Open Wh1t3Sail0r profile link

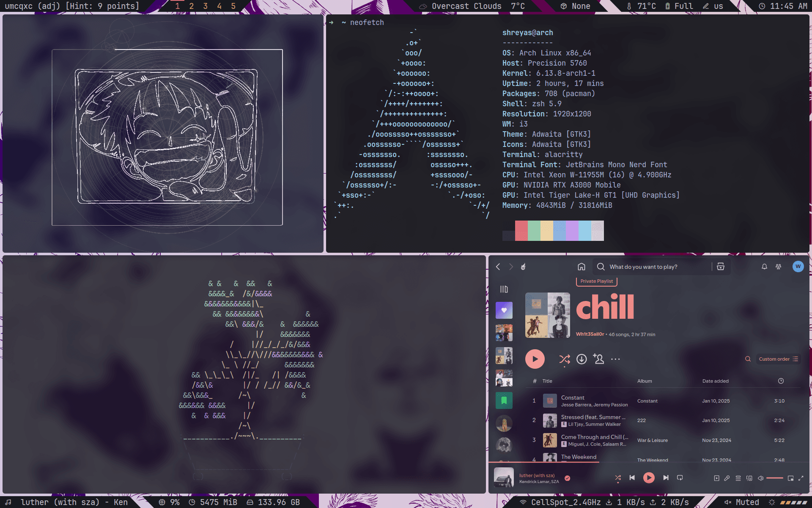click(590, 334)
